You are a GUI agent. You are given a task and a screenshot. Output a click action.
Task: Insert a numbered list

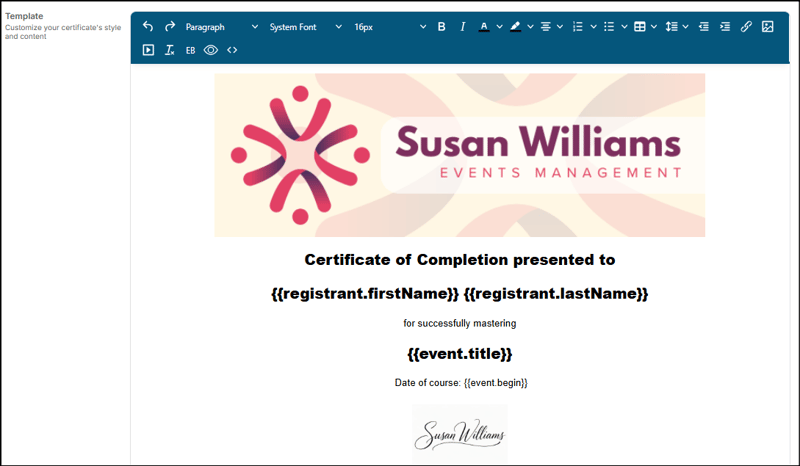pos(578,27)
